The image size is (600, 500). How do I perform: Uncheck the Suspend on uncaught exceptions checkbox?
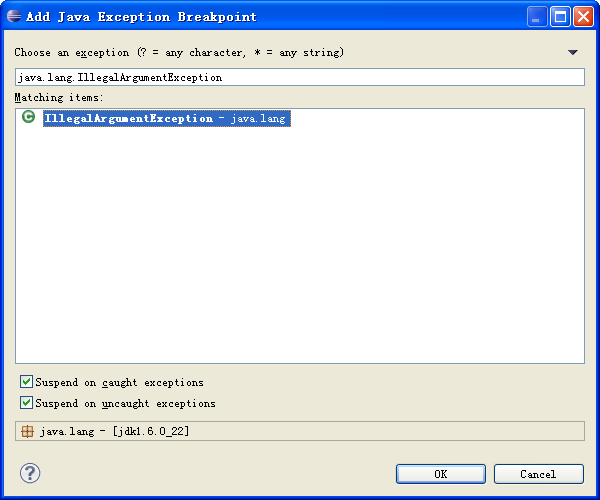point(26,403)
